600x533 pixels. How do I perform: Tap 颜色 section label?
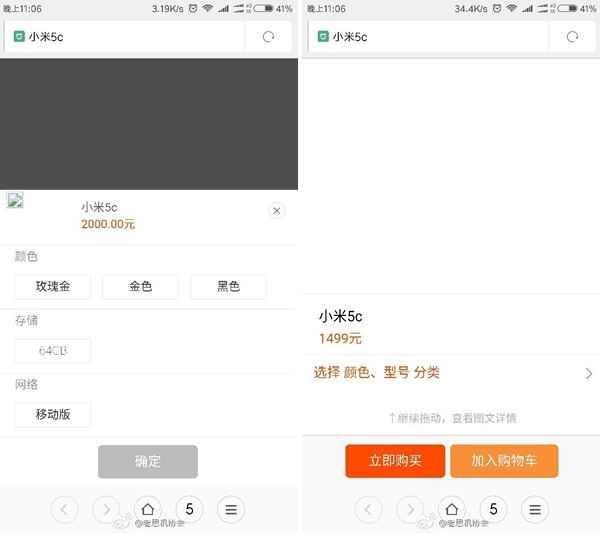pos(26,256)
